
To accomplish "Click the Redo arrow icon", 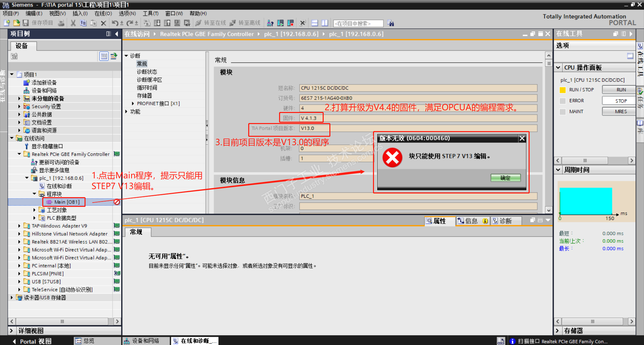I will click(130, 23).
